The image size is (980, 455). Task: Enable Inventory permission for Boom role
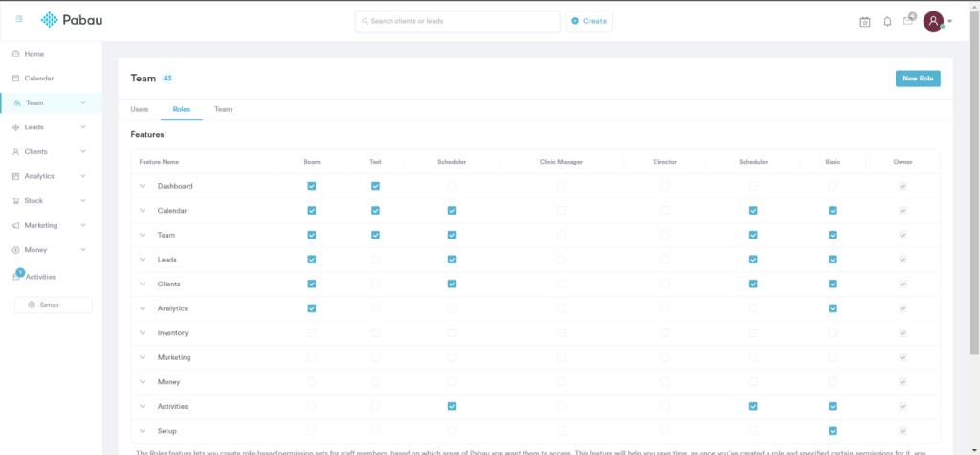coord(312,333)
